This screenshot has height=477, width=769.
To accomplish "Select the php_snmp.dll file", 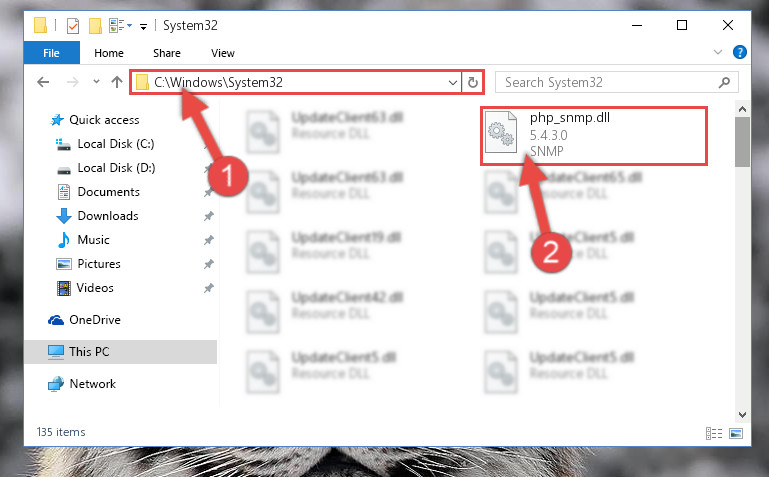I will click(x=593, y=135).
